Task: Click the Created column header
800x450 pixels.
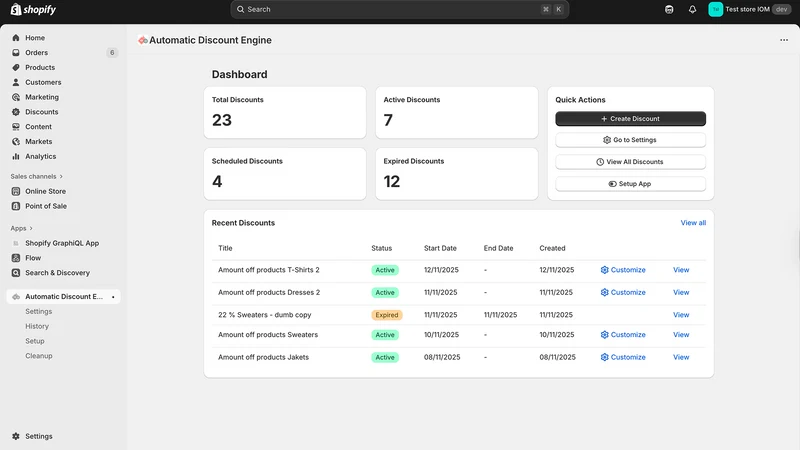Action: [x=552, y=248]
